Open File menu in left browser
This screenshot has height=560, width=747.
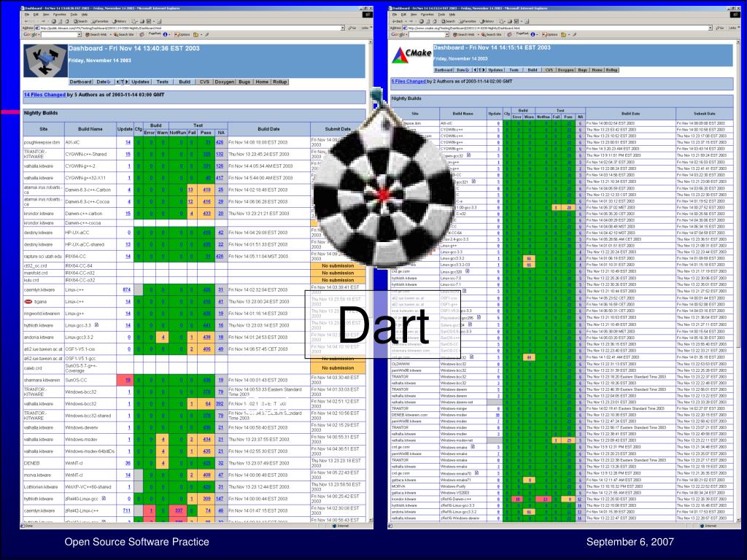point(27,15)
